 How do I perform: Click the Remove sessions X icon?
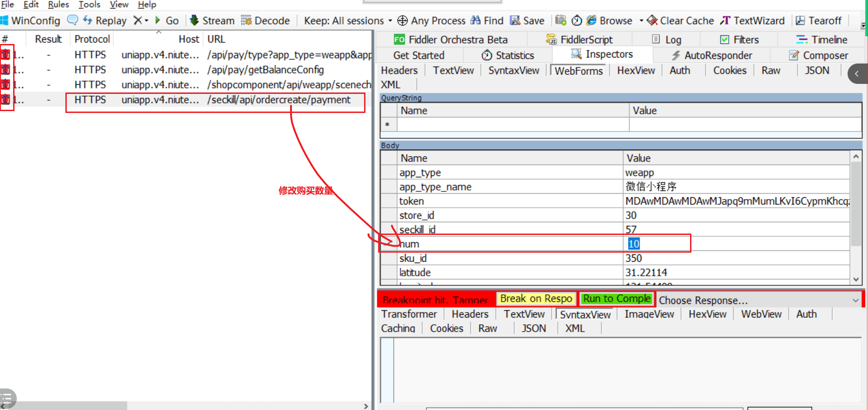tap(138, 20)
